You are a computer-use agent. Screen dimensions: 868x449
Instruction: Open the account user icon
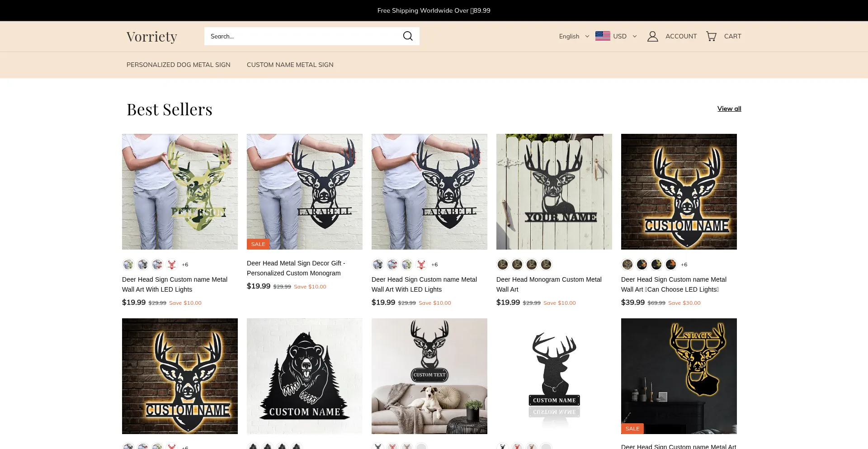652,36
